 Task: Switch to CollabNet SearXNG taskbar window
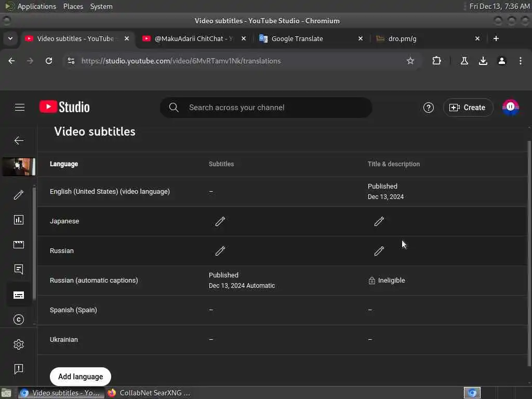[x=149, y=393]
